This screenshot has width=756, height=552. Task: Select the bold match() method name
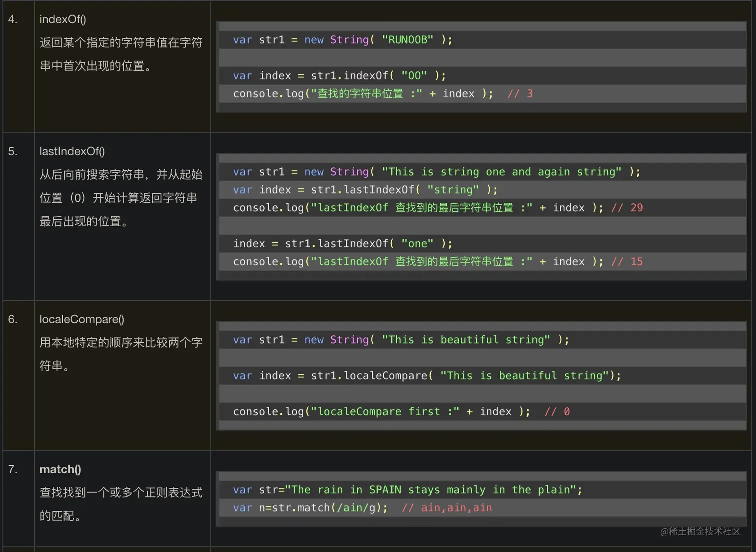60,469
